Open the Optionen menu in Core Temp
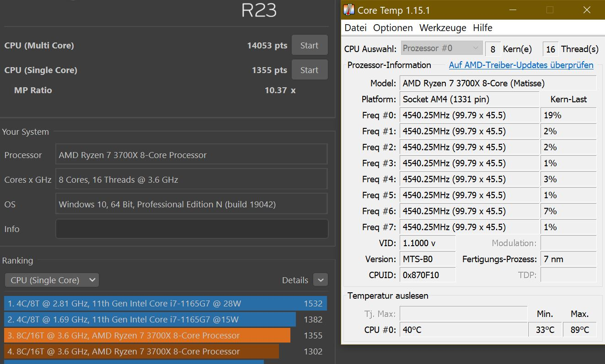The image size is (605, 364). (393, 27)
